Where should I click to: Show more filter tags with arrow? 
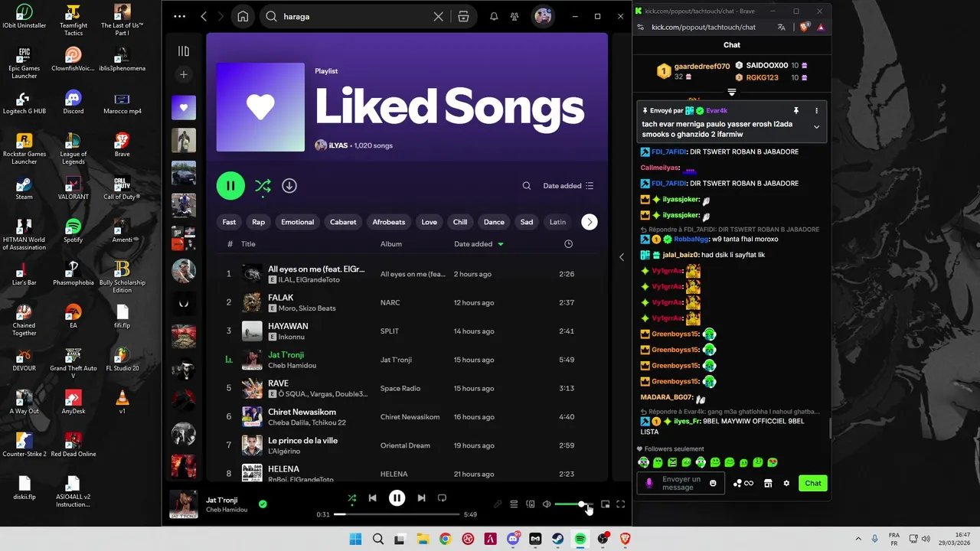tap(589, 222)
